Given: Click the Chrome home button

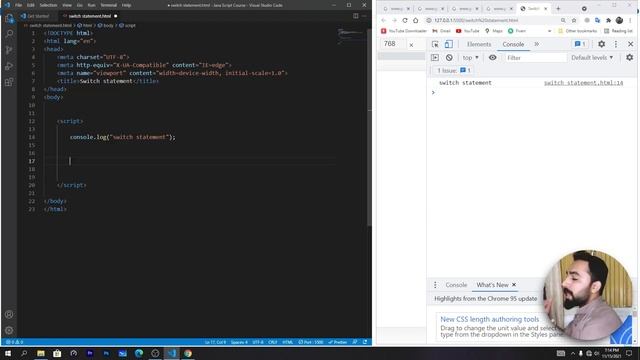Looking at the screenshot, I should [x=416, y=20].
